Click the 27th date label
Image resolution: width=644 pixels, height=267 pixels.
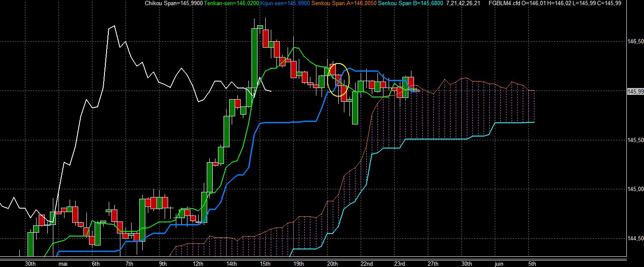[433, 263]
